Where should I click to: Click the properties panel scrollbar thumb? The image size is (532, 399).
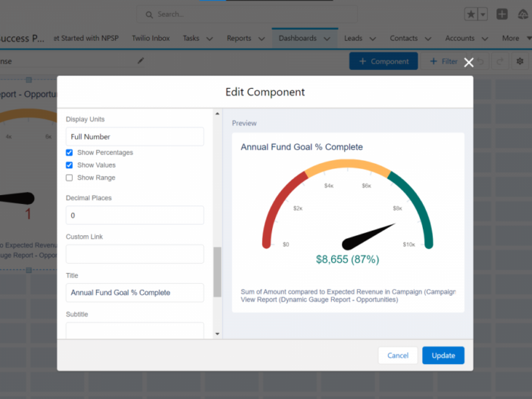coord(217,272)
